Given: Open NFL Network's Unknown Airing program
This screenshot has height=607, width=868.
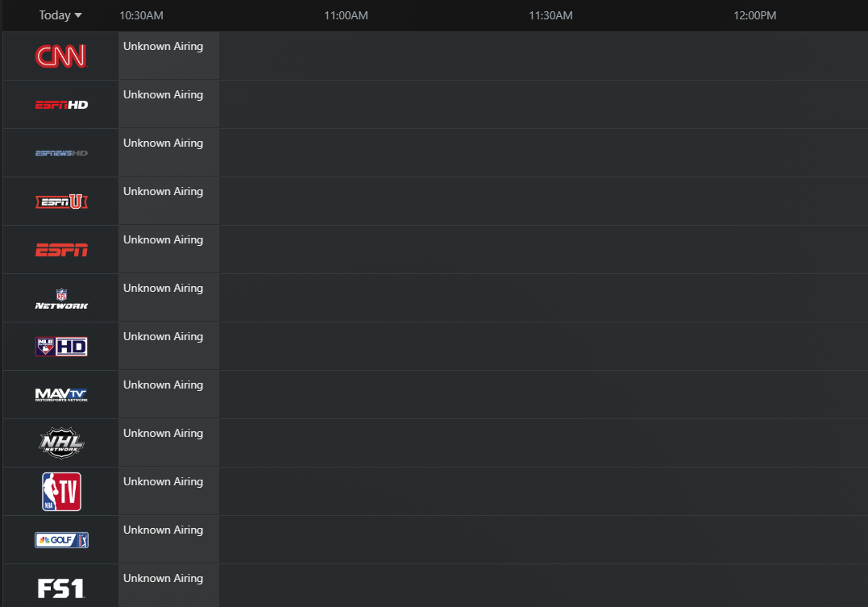Looking at the screenshot, I should (168, 298).
